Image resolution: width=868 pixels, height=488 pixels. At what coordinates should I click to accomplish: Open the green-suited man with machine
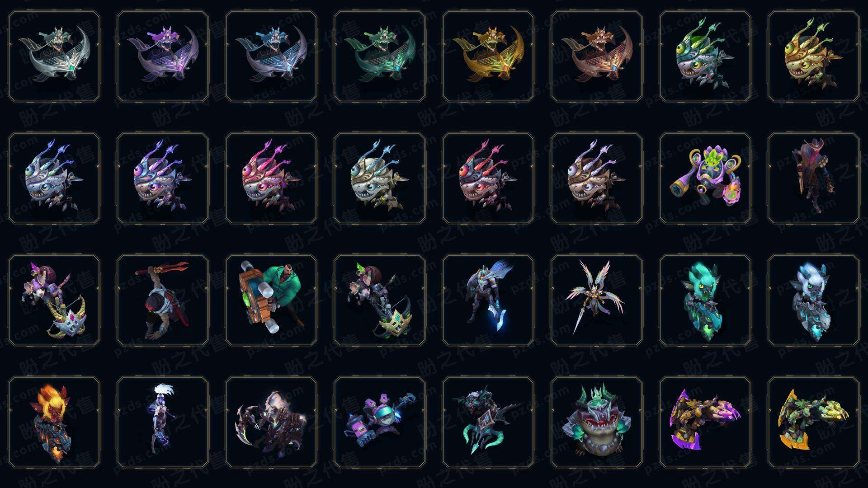pos(271,300)
